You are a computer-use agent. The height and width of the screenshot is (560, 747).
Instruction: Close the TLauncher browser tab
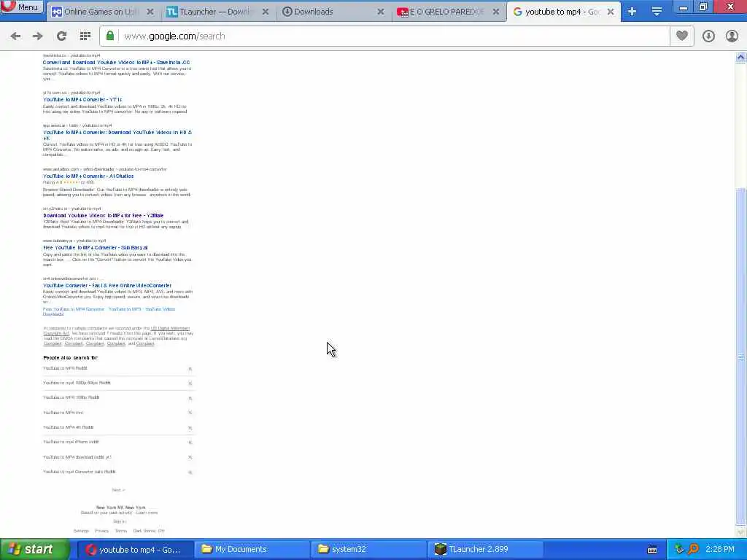(x=266, y=12)
